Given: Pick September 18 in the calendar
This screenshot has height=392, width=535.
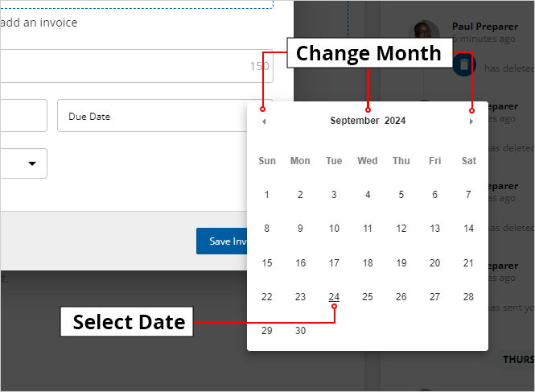Looking at the screenshot, I should point(368,263).
